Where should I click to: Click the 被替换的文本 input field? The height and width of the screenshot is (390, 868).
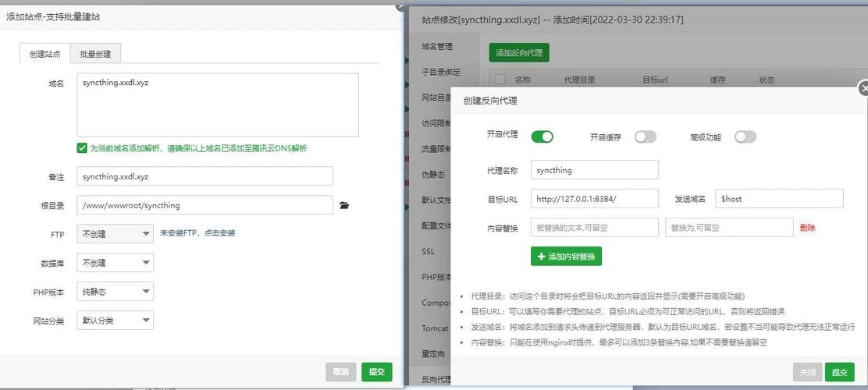595,227
